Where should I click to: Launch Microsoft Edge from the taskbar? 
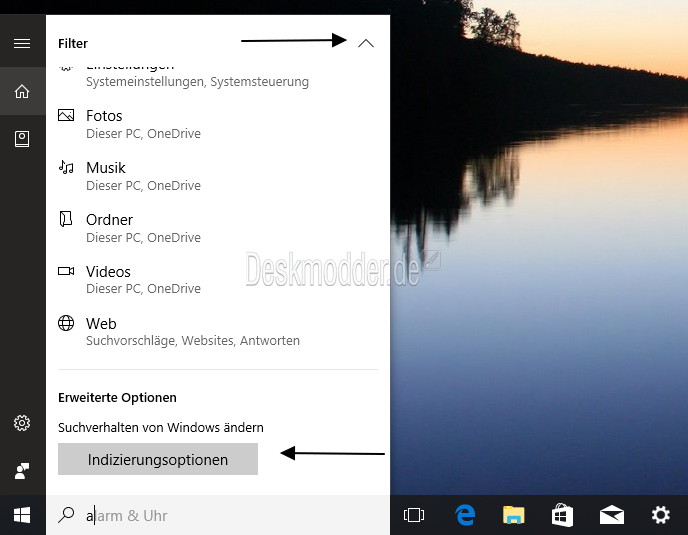[465, 515]
